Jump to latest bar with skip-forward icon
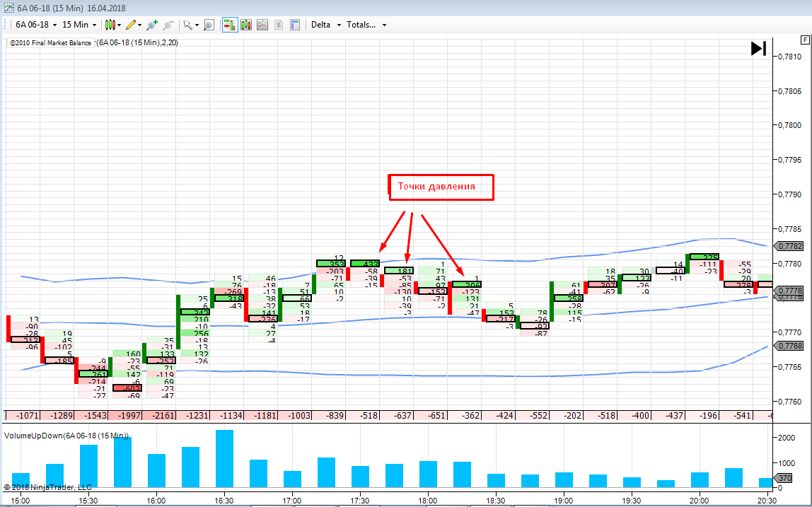This screenshot has height=507, width=812. pos(759,49)
